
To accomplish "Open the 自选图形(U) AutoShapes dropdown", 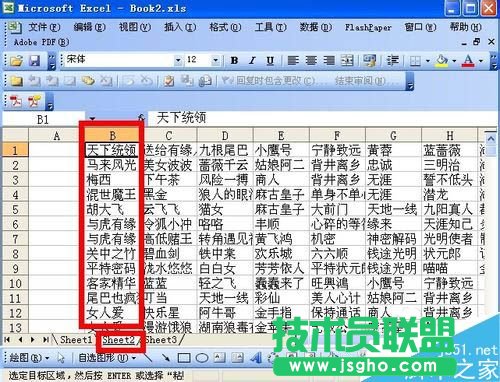I will coord(107,358).
